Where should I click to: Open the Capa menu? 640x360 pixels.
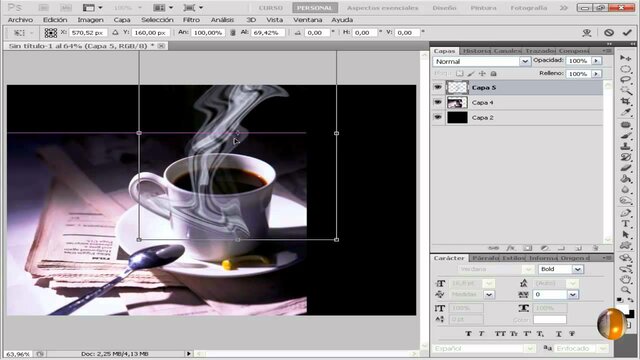(122, 20)
